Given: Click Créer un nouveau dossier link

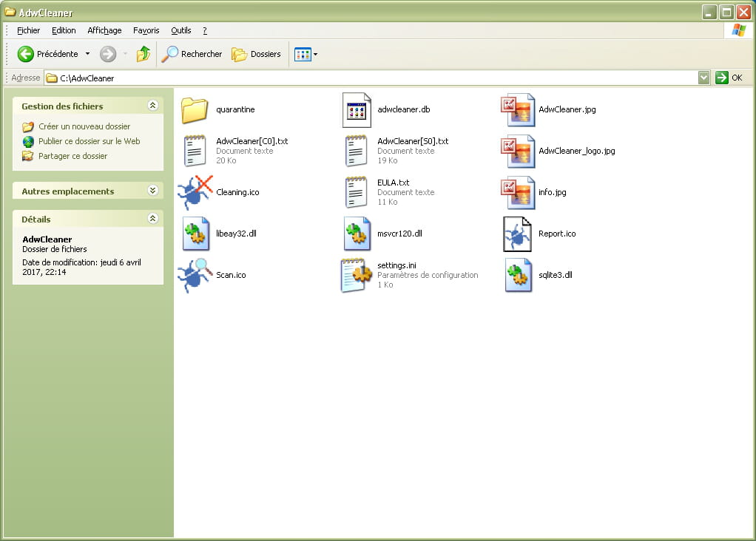Looking at the screenshot, I should click(84, 126).
